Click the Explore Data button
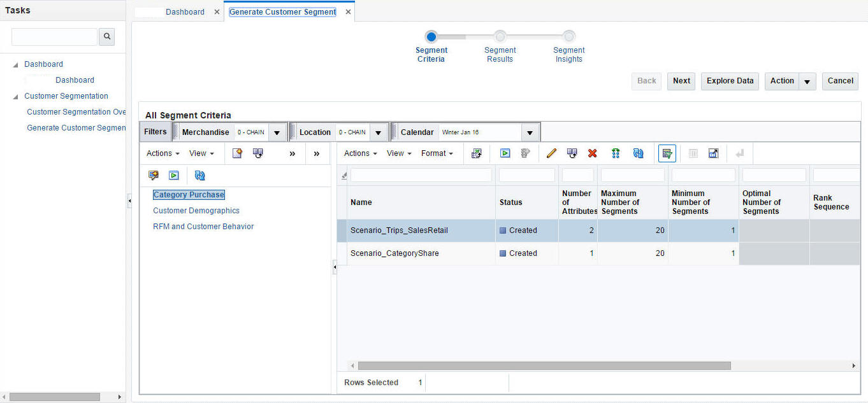868x403 pixels. click(x=730, y=81)
